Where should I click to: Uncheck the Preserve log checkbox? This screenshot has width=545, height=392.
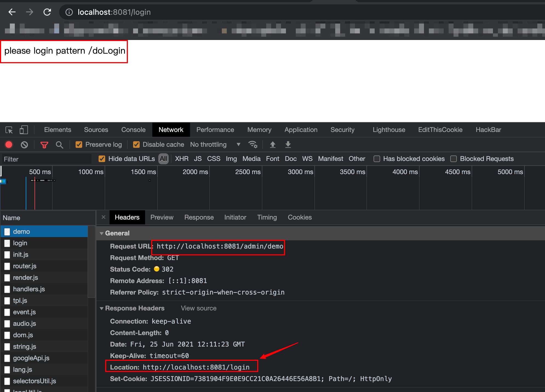79,145
